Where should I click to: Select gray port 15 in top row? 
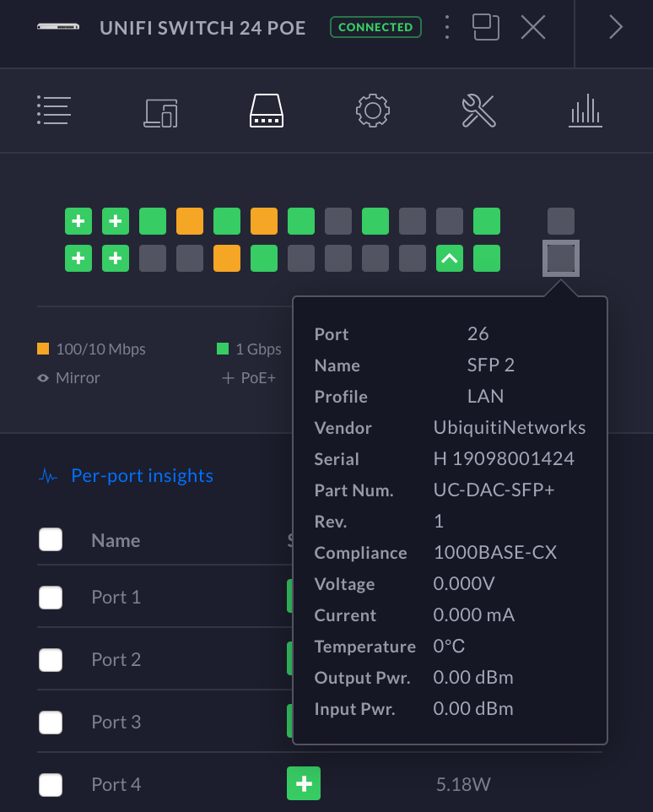coord(338,221)
